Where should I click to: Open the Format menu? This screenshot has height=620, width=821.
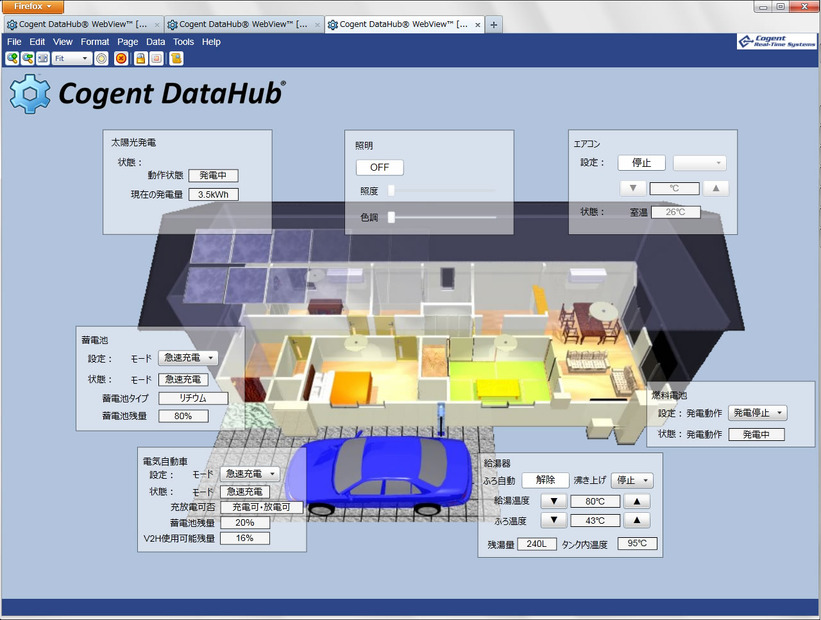click(95, 42)
